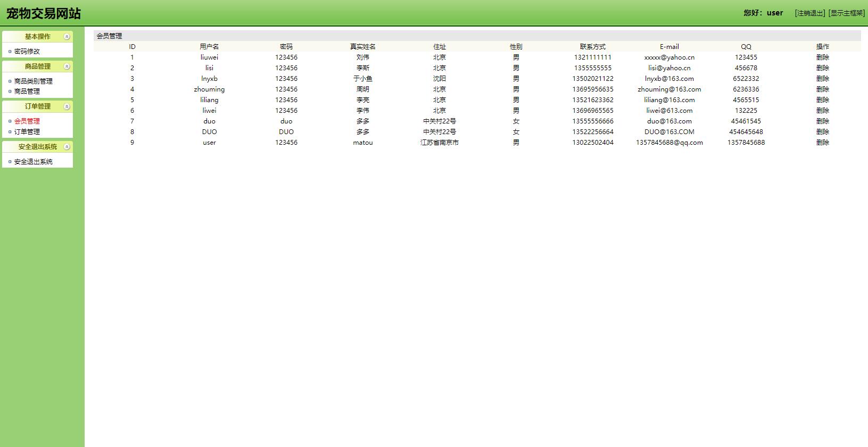Click the 性别 column header
868x447 pixels.
pos(516,47)
